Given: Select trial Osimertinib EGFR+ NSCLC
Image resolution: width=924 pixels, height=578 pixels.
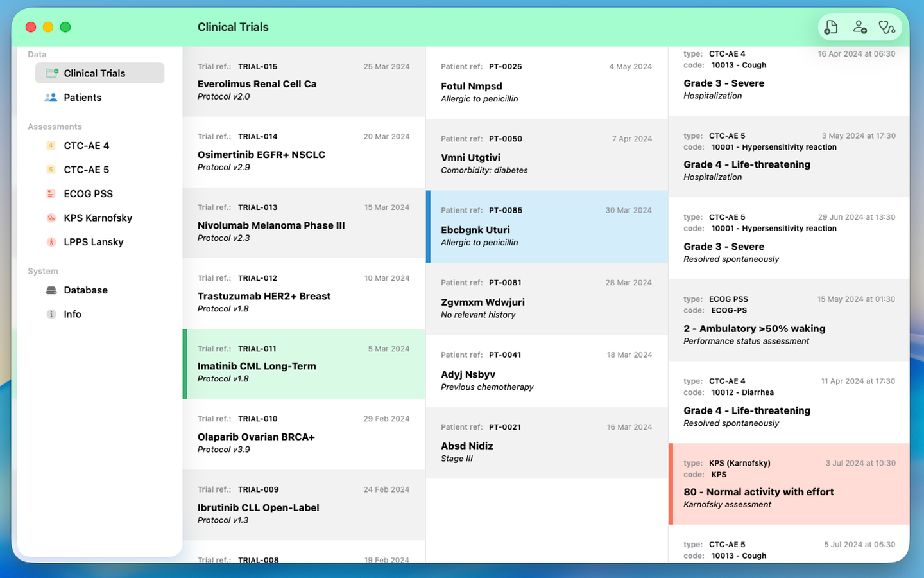Looking at the screenshot, I should 304,152.
